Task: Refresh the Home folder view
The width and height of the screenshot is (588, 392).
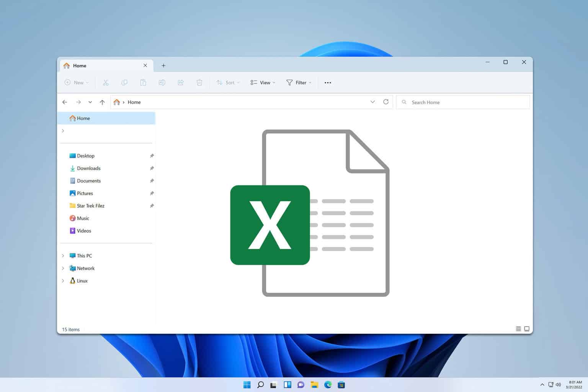Action: tap(386, 102)
